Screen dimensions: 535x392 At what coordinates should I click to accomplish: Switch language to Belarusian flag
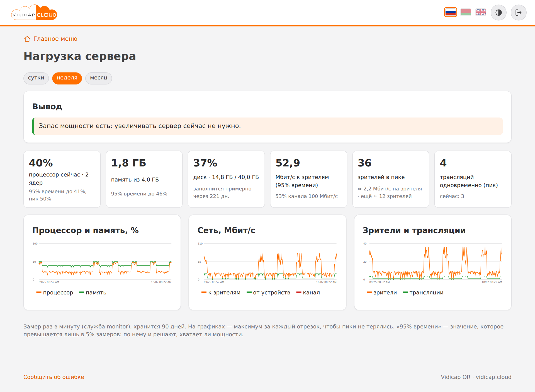[466, 12]
